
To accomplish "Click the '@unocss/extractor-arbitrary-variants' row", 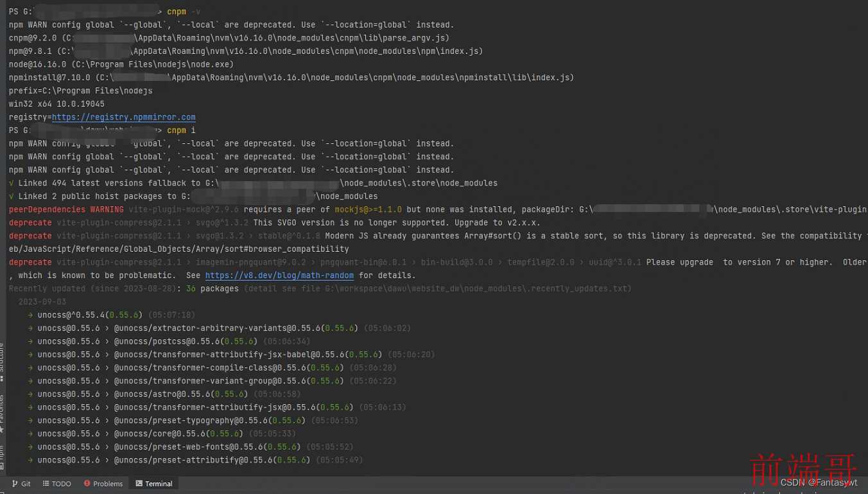I will tap(220, 328).
